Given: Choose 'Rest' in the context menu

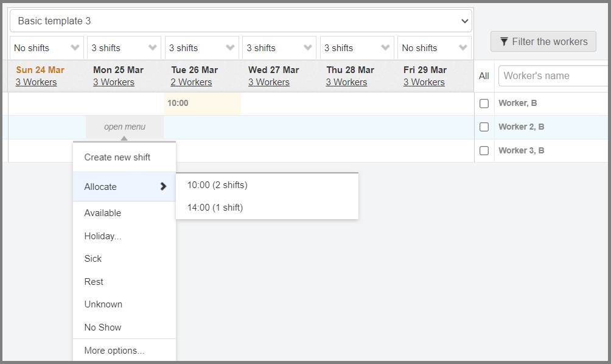Looking at the screenshot, I should tap(93, 282).
